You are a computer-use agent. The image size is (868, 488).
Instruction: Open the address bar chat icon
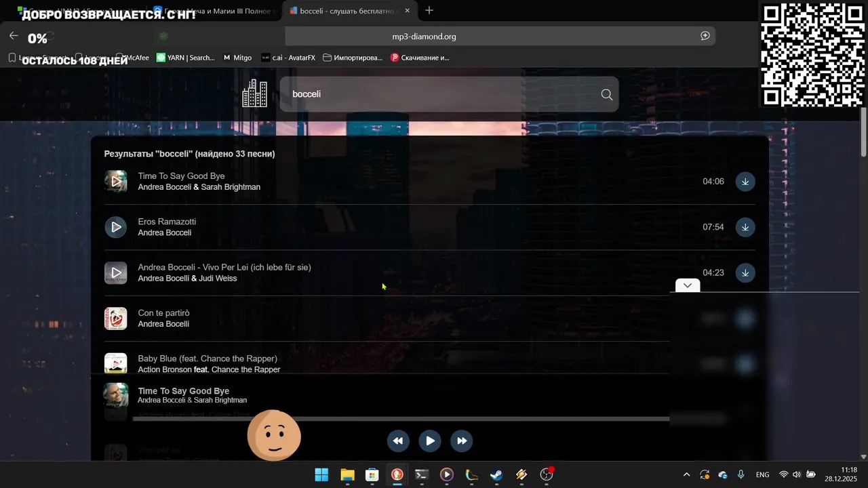[x=705, y=36]
